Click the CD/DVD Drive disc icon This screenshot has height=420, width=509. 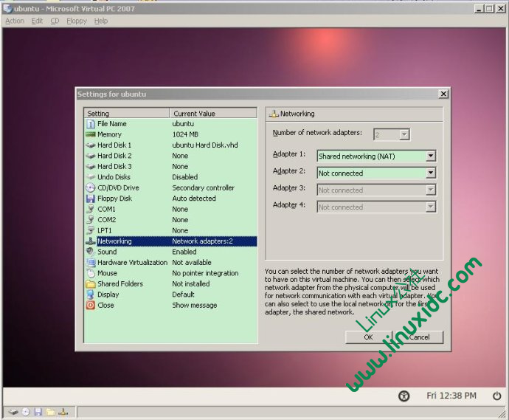tap(91, 187)
